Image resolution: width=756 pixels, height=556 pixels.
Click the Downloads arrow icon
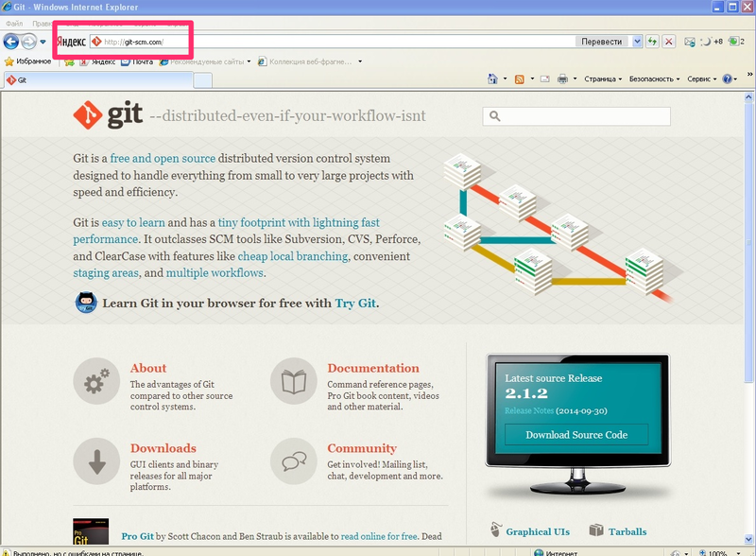[96, 460]
